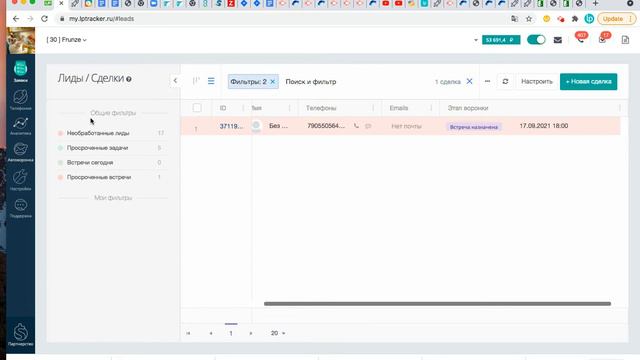Click the Нет почты email cell

click(406, 126)
